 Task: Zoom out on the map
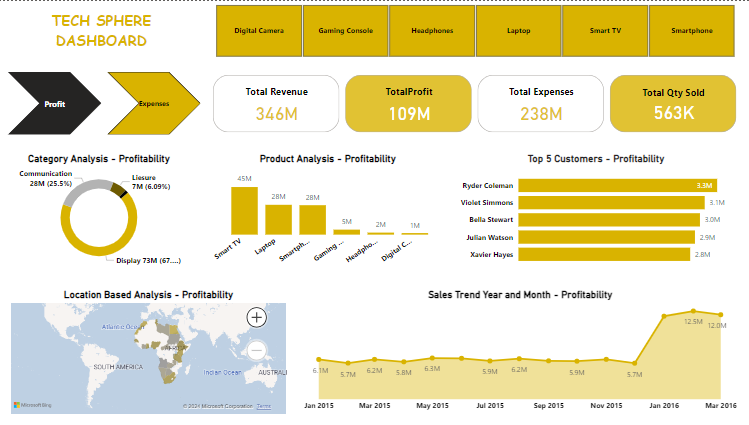pyautogui.click(x=257, y=351)
